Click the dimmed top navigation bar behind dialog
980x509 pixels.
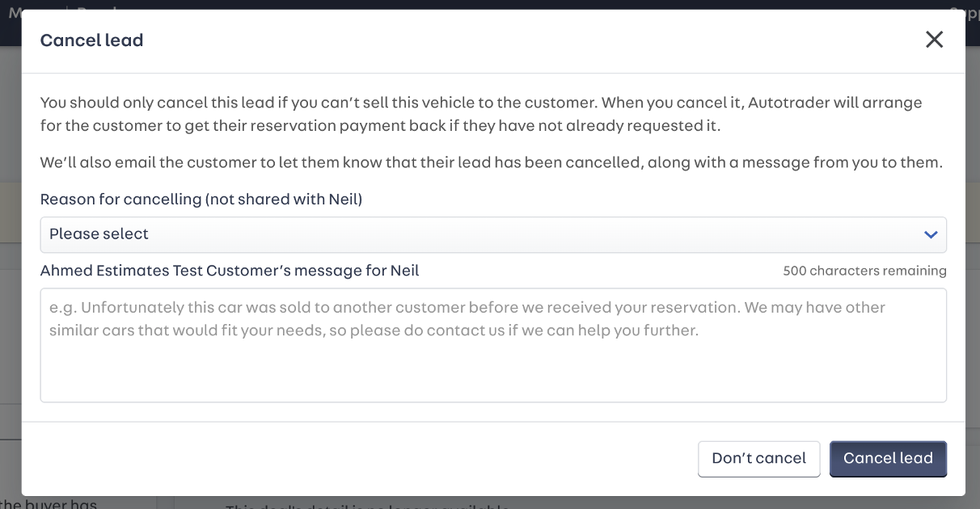[x=485, y=5]
